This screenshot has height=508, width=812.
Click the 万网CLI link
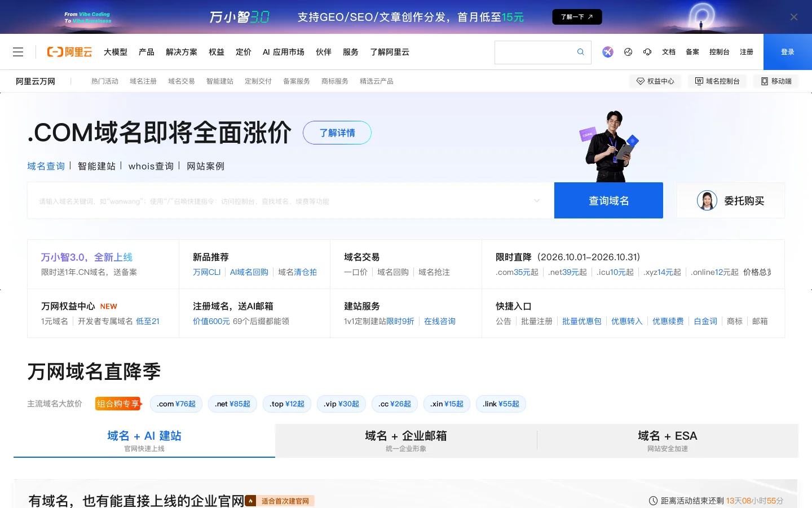coord(206,272)
